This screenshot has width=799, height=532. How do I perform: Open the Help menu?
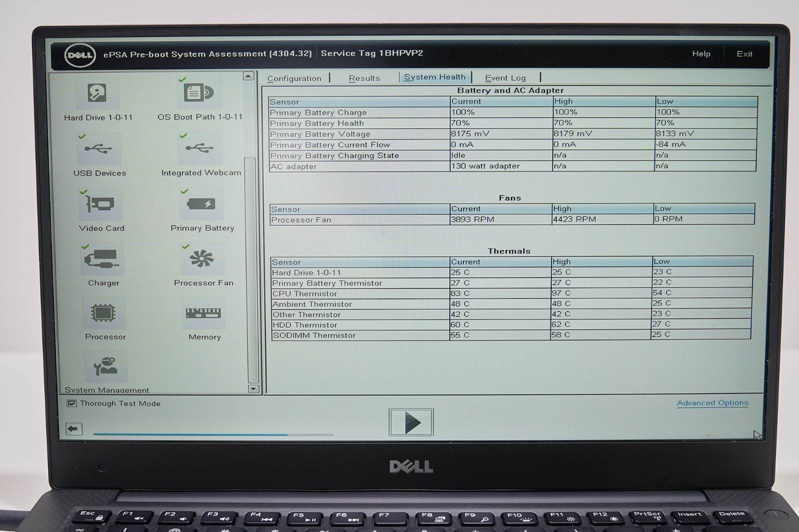pos(701,54)
